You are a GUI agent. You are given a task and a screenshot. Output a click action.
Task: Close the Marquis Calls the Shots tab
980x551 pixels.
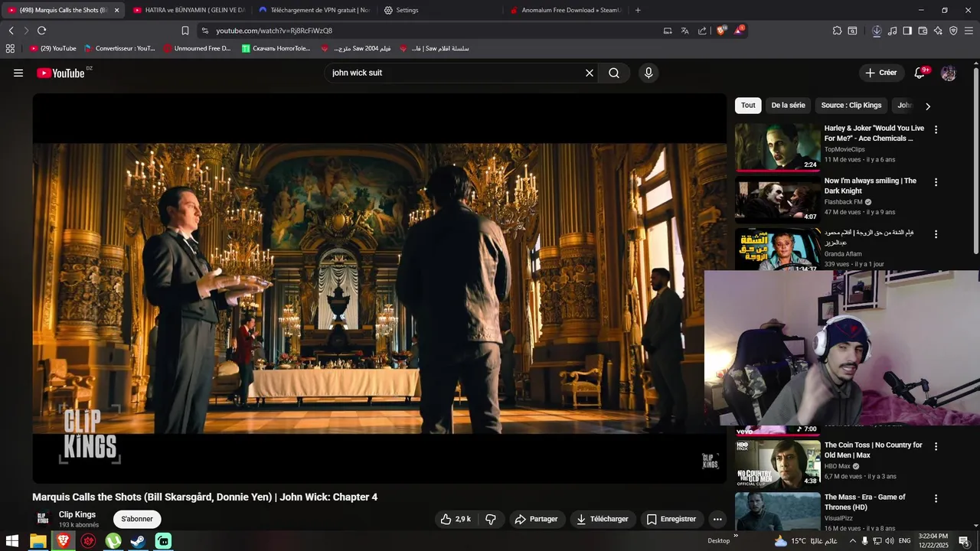pos(116,10)
